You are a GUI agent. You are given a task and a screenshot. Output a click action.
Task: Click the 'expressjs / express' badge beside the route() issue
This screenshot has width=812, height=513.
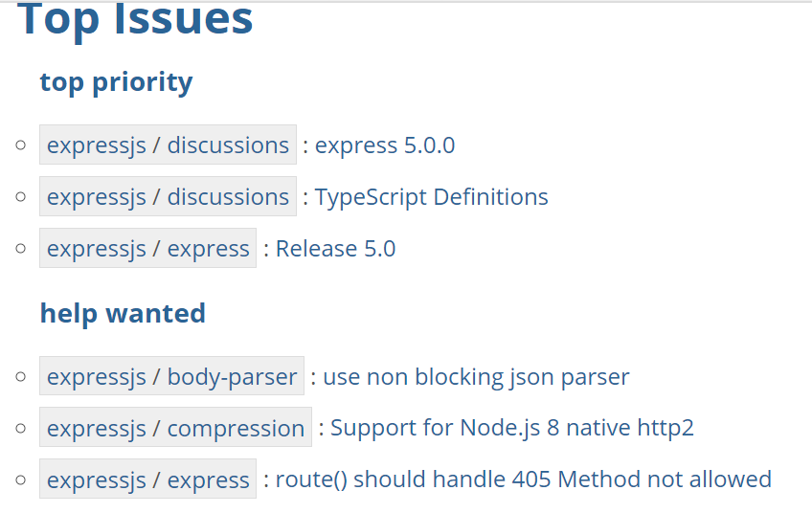(x=147, y=479)
